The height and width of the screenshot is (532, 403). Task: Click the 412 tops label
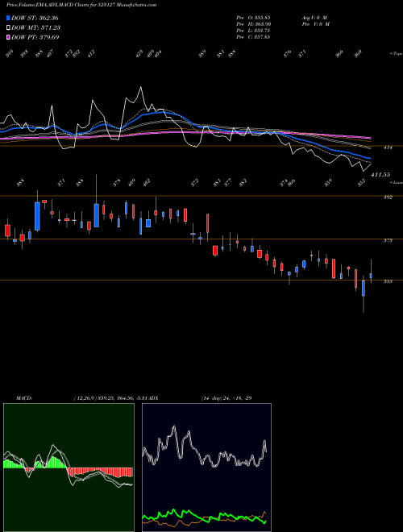[91, 54]
